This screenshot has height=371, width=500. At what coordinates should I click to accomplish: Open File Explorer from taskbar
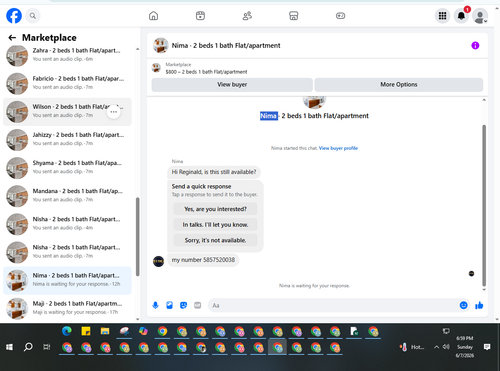pos(105,331)
